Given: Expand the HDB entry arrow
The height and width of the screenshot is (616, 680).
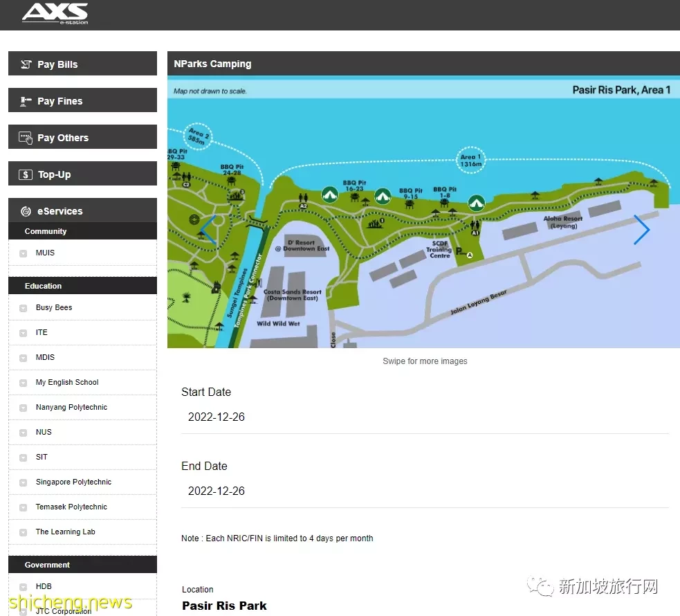Looking at the screenshot, I should click(24, 587).
